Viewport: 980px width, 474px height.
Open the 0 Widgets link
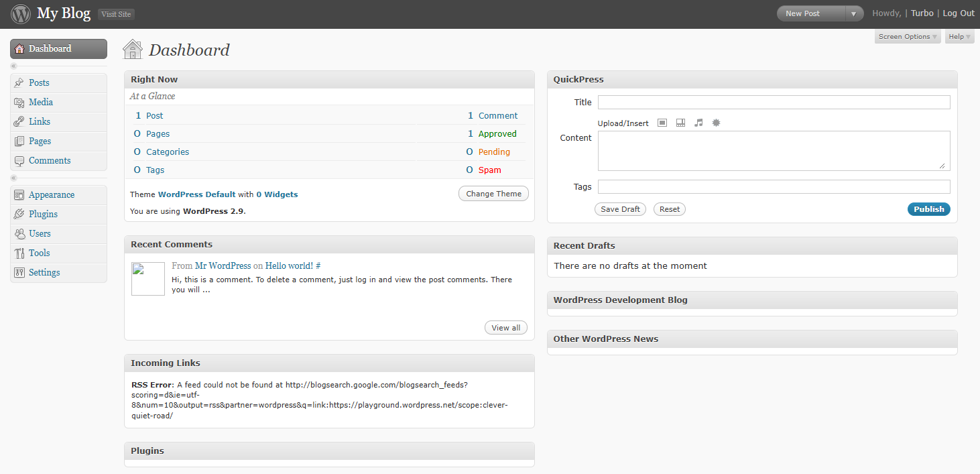(277, 194)
